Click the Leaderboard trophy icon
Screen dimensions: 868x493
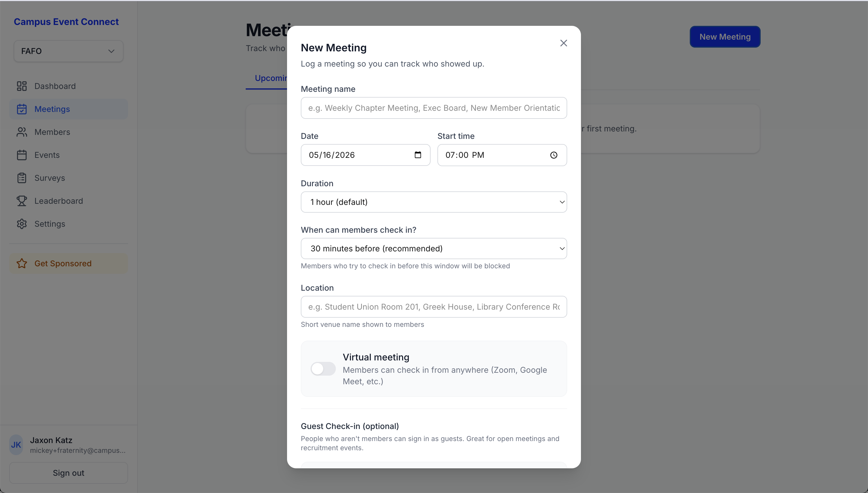[x=22, y=201]
